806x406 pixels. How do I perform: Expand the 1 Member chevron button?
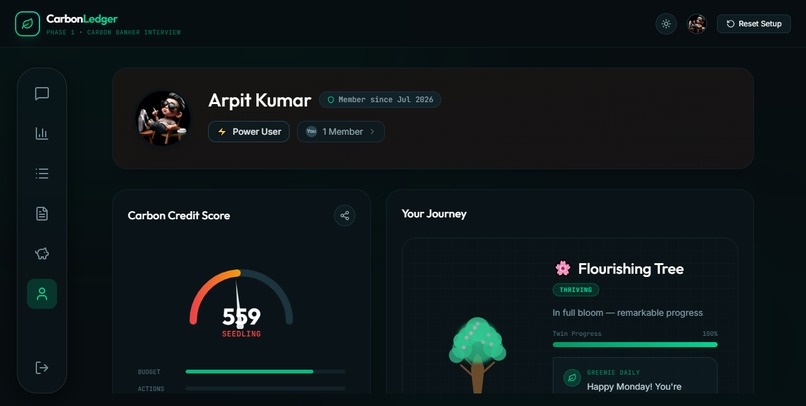point(341,132)
